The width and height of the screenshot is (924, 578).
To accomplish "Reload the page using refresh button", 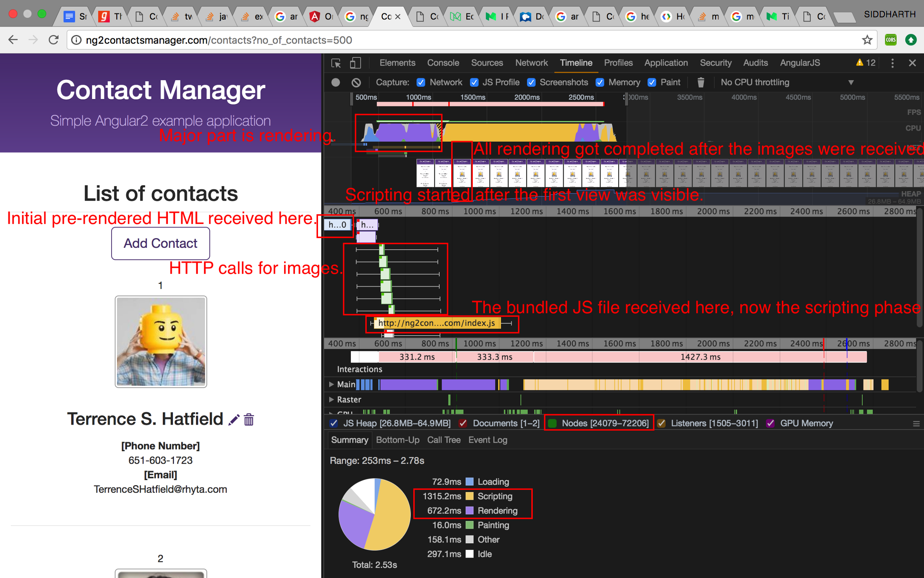I will tap(54, 40).
